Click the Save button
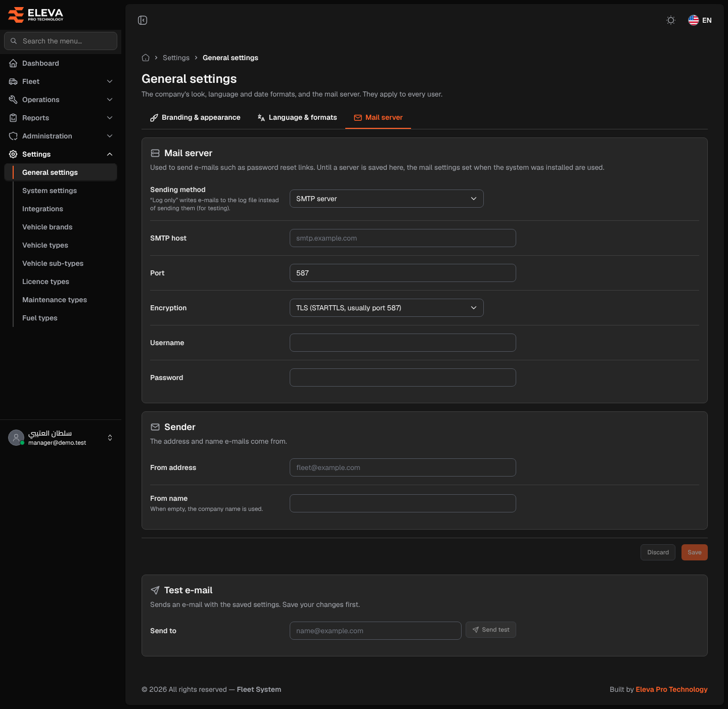Image resolution: width=728 pixels, height=709 pixels. coord(695,552)
